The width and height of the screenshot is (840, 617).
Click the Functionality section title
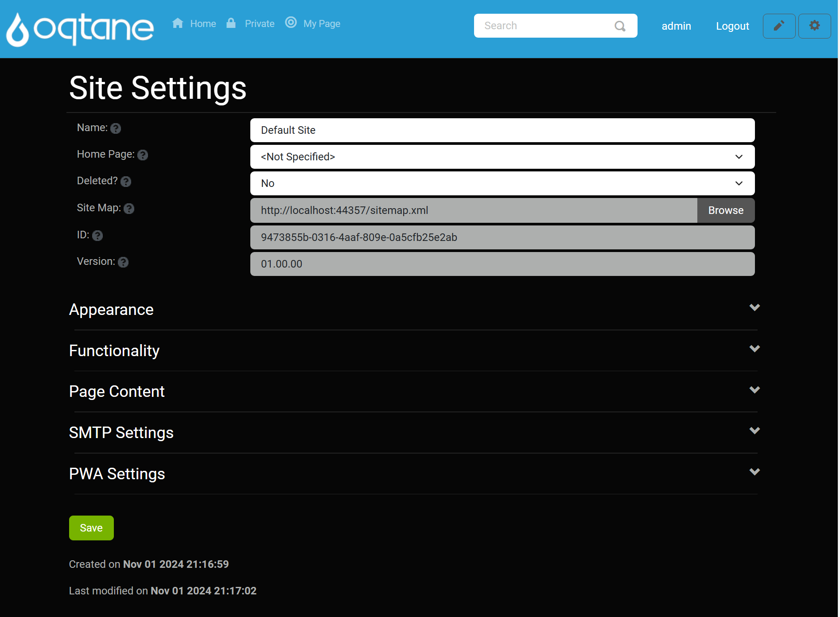114,351
